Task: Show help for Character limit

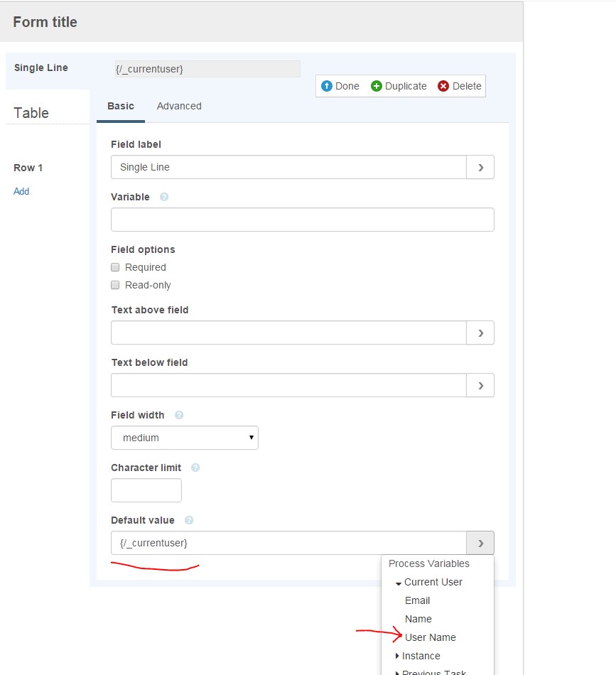Action: pos(195,468)
